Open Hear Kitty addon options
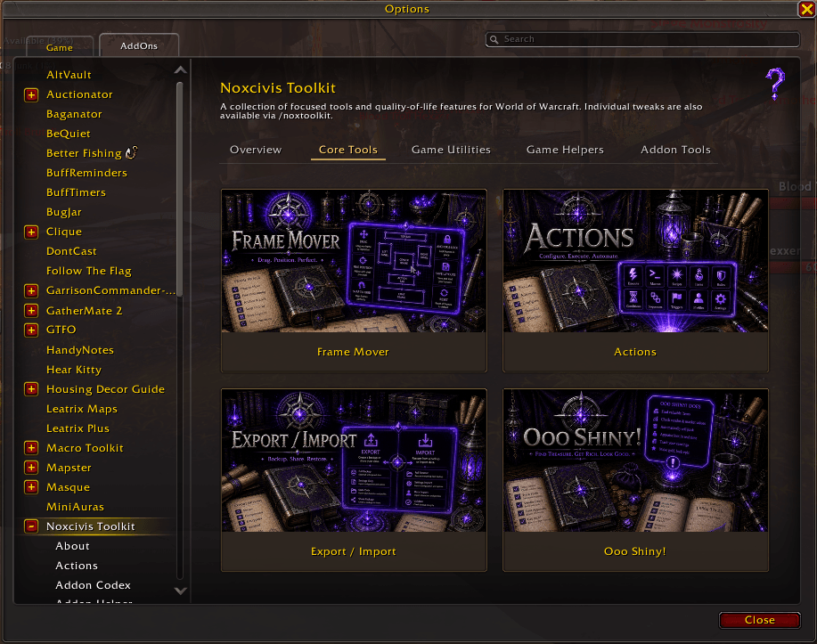817x644 pixels. click(73, 370)
